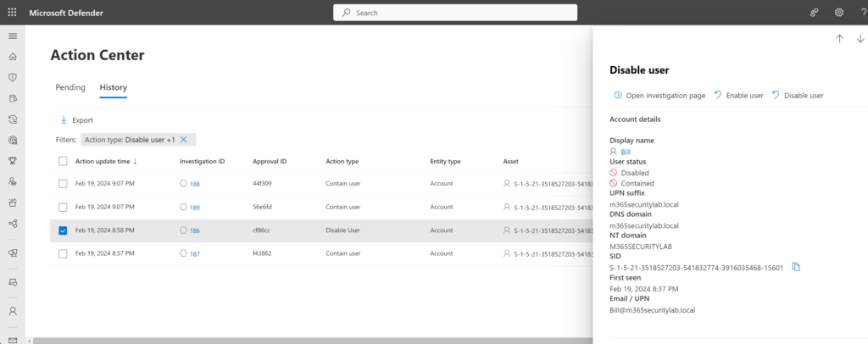Go to previous item with up arrow

tap(839, 39)
